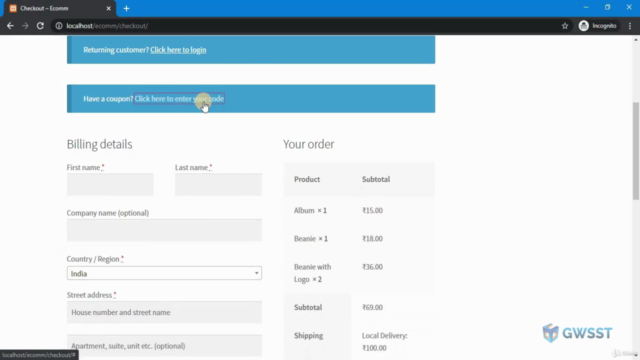640x360 pixels.
Task: Open a new browser tab
Action: [127, 8]
